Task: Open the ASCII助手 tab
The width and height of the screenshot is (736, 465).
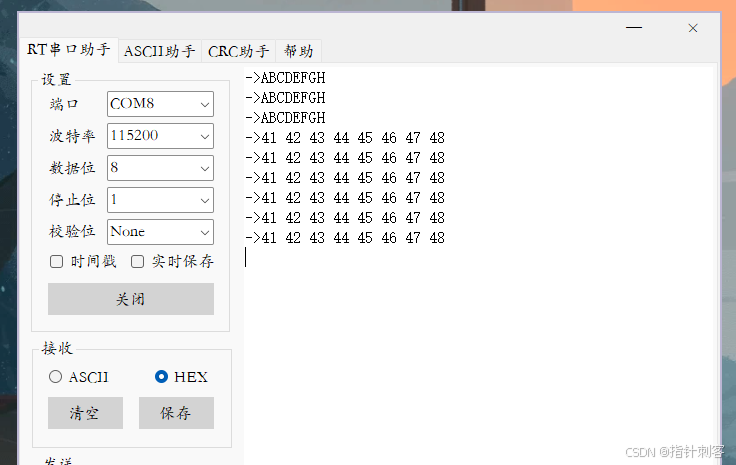Action: pyautogui.click(x=160, y=51)
